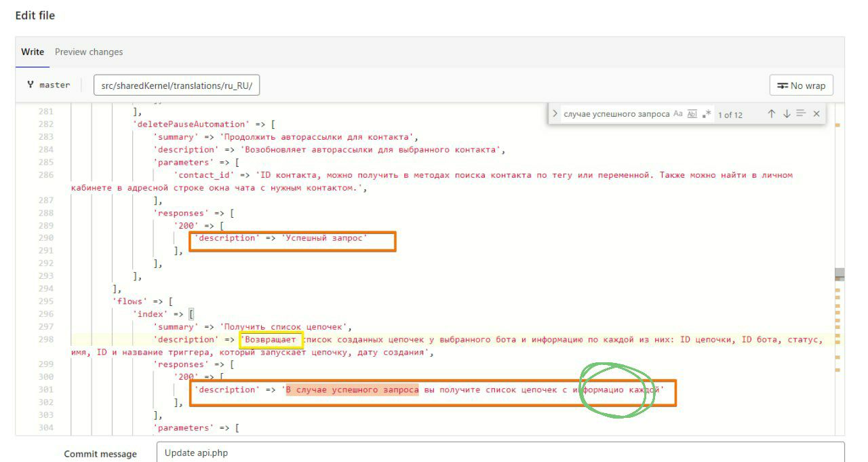Click the master branch icon
868x462 pixels.
point(31,85)
